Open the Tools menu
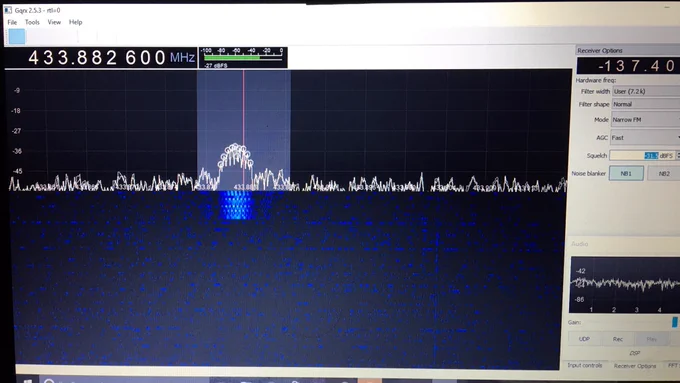Screen dimensions: 680x383 pos(32,22)
